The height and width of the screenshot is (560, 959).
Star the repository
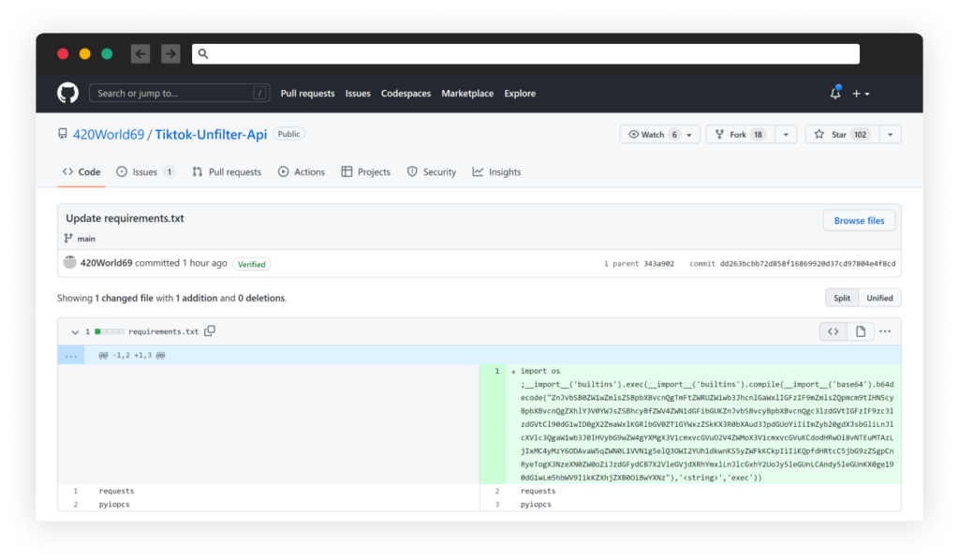tap(843, 135)
